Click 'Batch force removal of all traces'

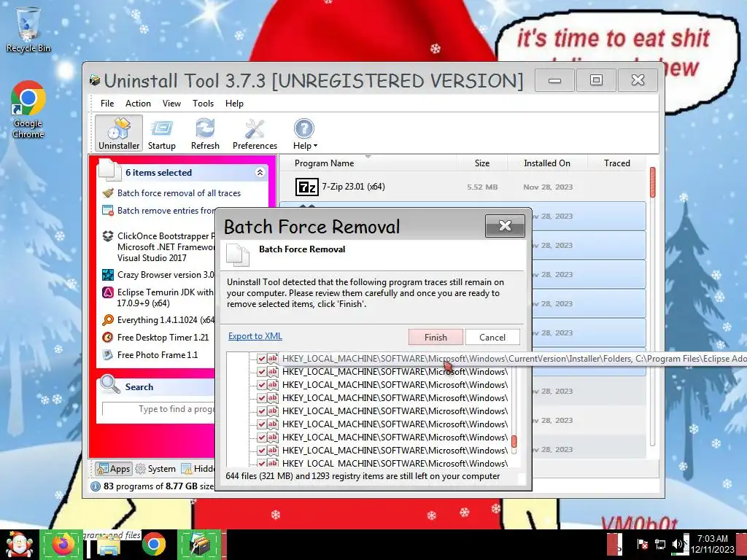point(179,192)
